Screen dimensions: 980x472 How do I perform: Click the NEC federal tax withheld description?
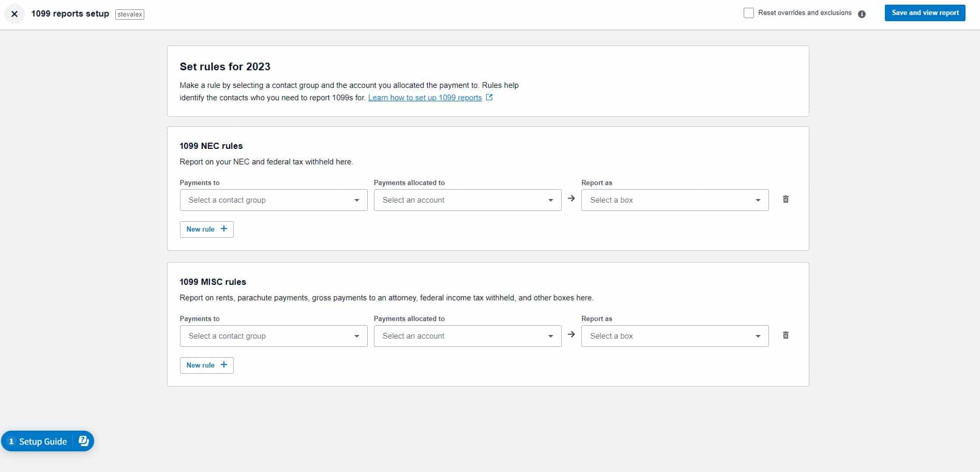[x=266, y=162]
